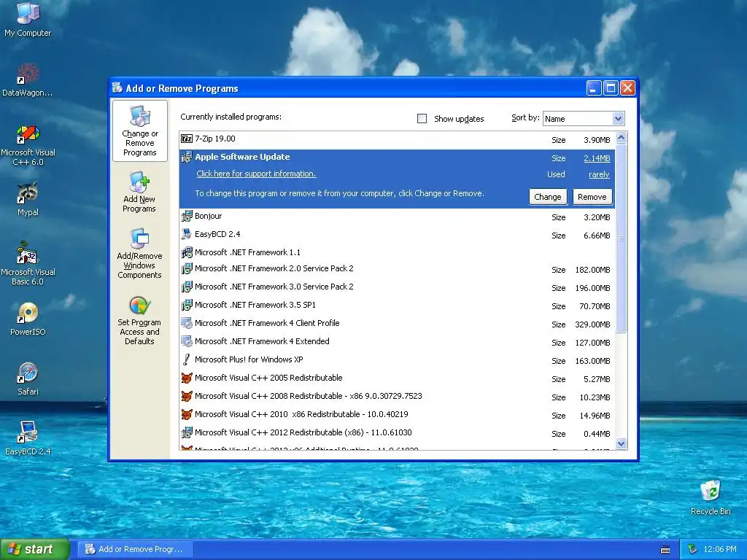This screenshot has height=560, width=747.
Task: Close the Add or Remove Programs window
Action: click(628, 88)
